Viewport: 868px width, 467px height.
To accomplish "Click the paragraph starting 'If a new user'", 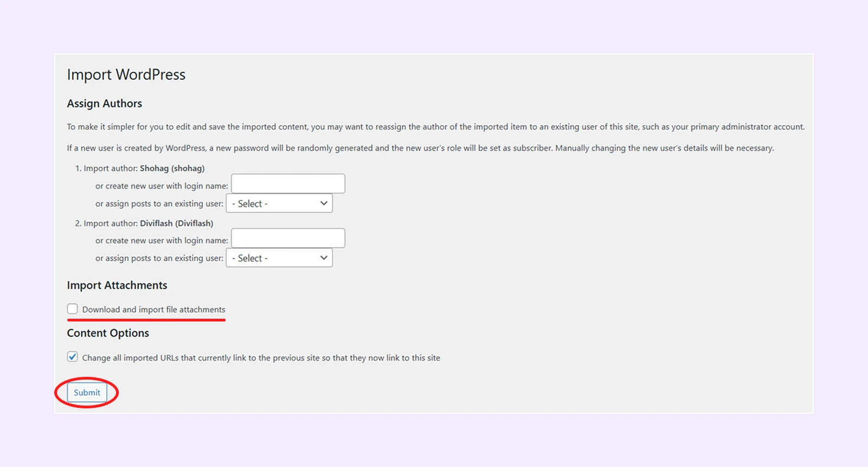I will click(x=420, y=148).
